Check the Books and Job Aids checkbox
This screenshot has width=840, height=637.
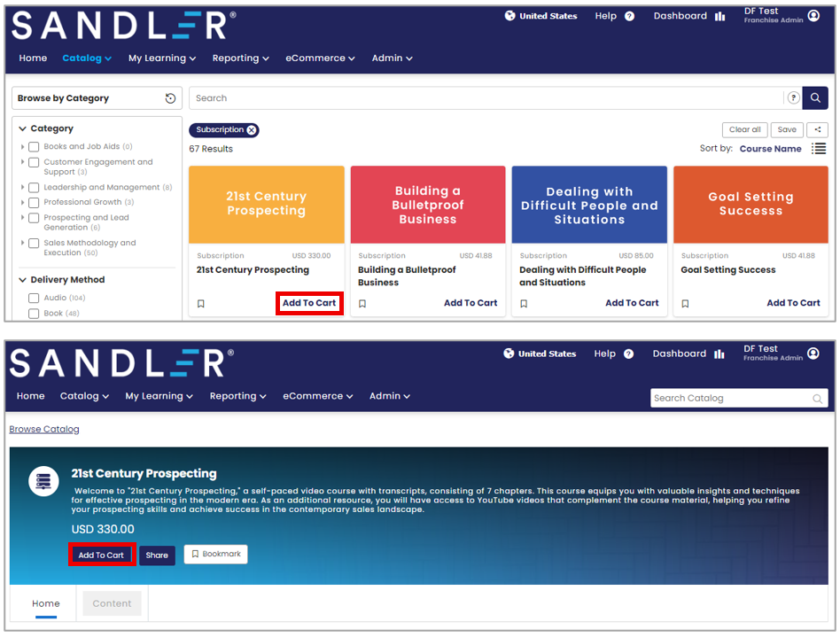[x=34, y=147]
